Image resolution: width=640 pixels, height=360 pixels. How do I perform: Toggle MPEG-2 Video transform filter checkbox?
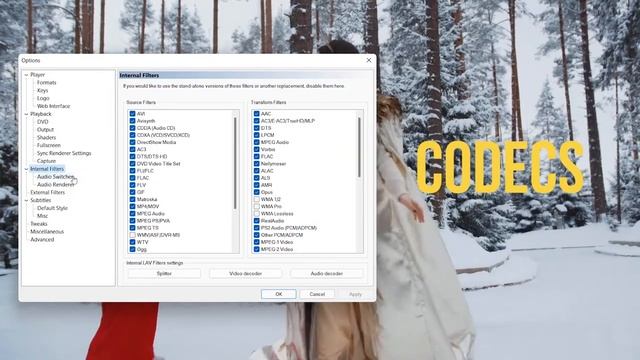coord(256,249)
